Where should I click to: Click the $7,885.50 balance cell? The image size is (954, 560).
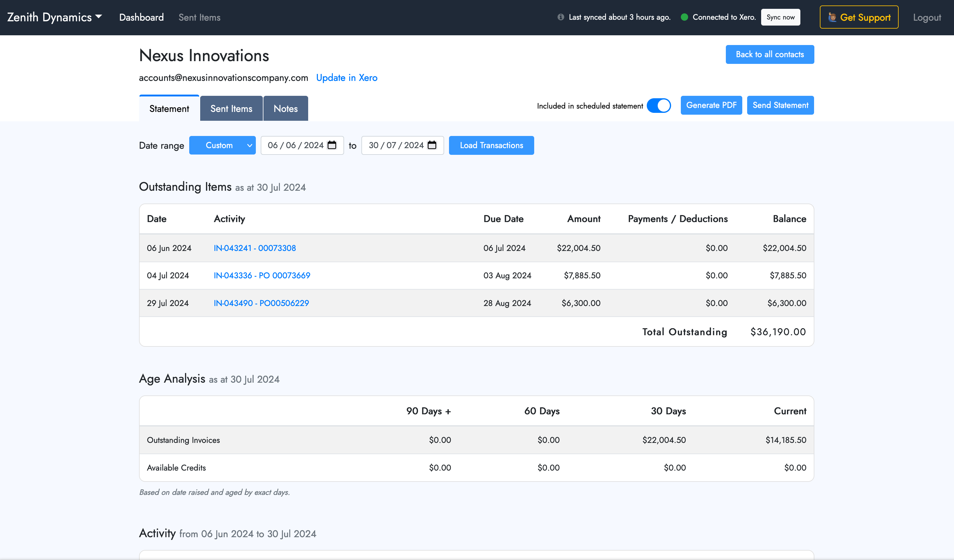(x=788, y=275)
